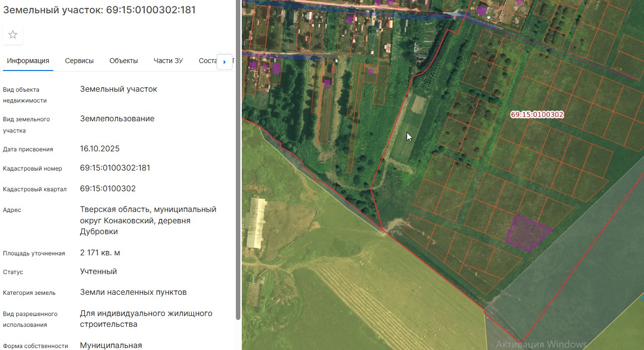Click the Земли населенных пунктов category value
The width and height of the screenshot is (644, 350).
coord(133,292)
